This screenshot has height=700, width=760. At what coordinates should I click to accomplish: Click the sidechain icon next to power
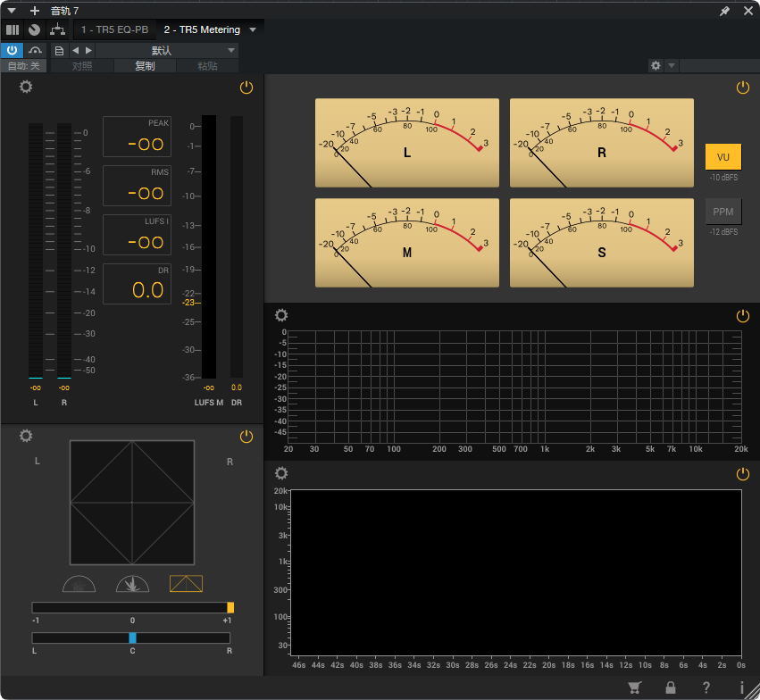click(x=35, y=50)
